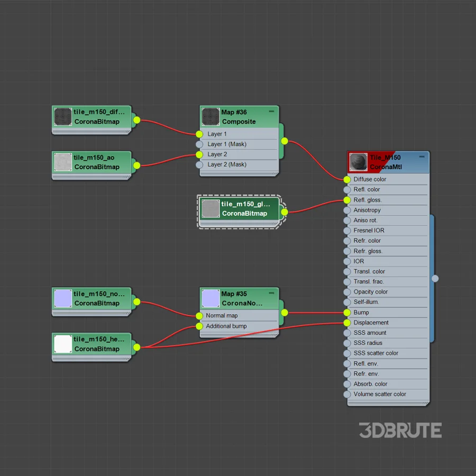Click the tile_m150_no normal bitmap thumbnail
Image resolution: width=476 pixels, height=476 pixels.
coord(63,298)
